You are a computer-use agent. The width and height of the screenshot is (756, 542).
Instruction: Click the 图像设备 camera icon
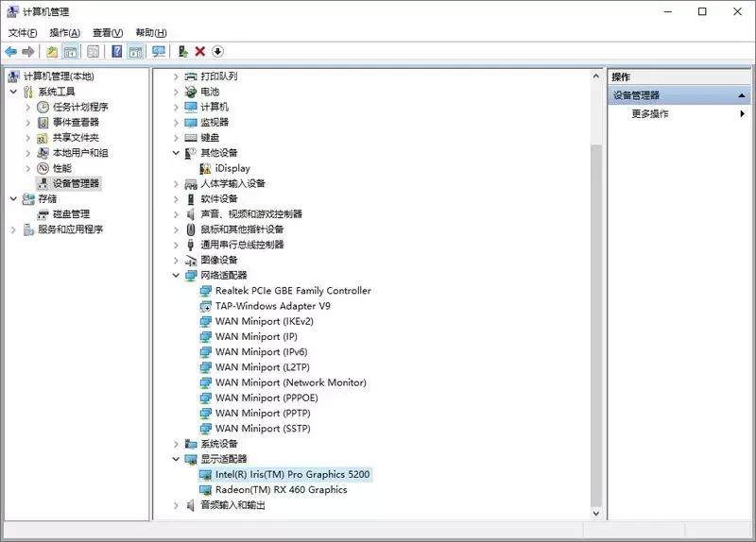pyautogui.click(x=191, y=261)
